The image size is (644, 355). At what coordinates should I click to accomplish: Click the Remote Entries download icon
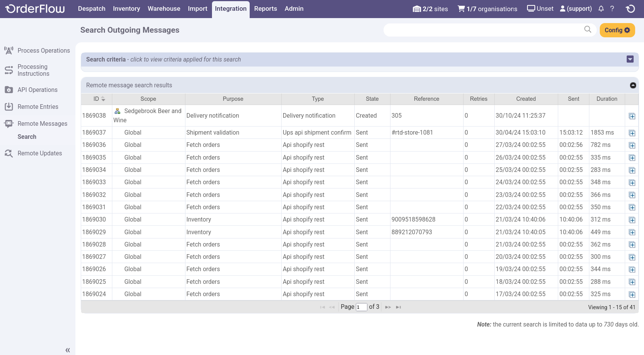pyautogui.click(x=8, y=107)
